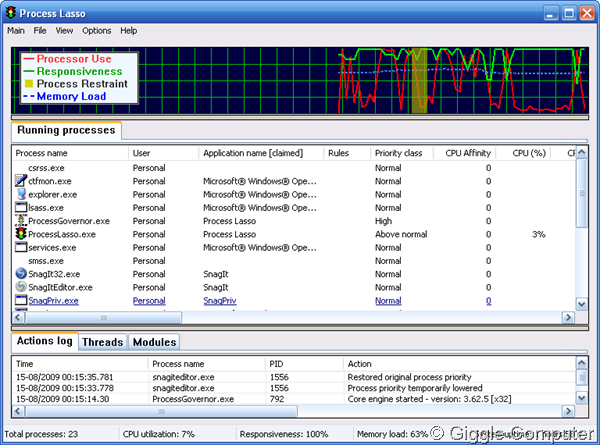Sort by Priority class column header
Viewport: 600px width, 445px height.
coord(402,153)
